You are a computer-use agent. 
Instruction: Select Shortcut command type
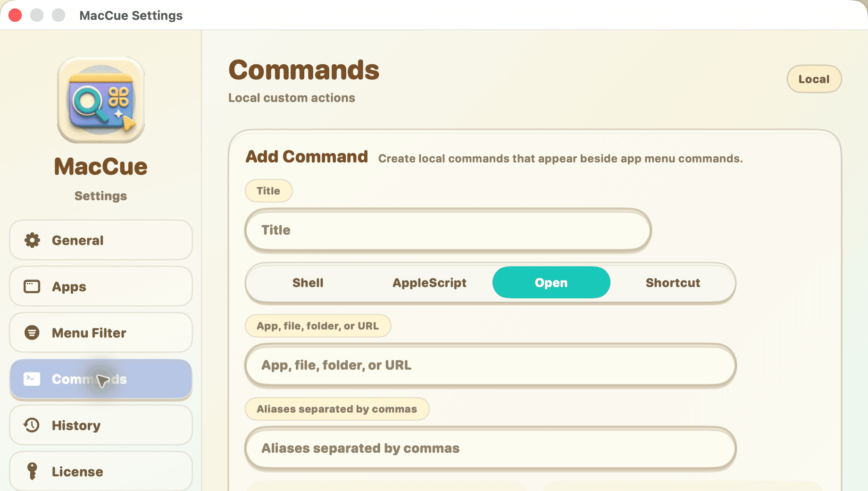(673, 282)
